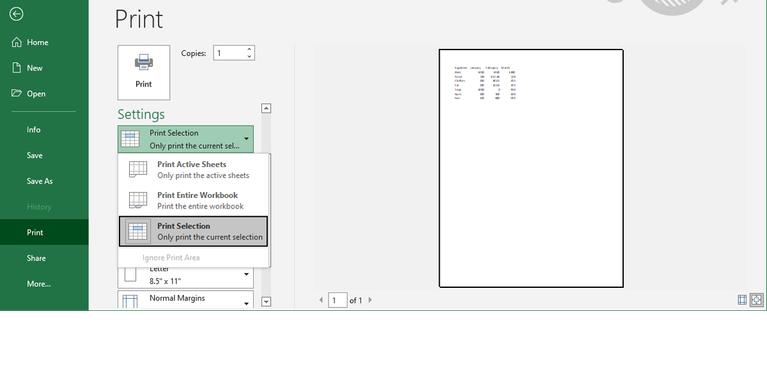This screenshot has width=767, height=384.
Task: Click the current page number field
Action: point(338,300)
